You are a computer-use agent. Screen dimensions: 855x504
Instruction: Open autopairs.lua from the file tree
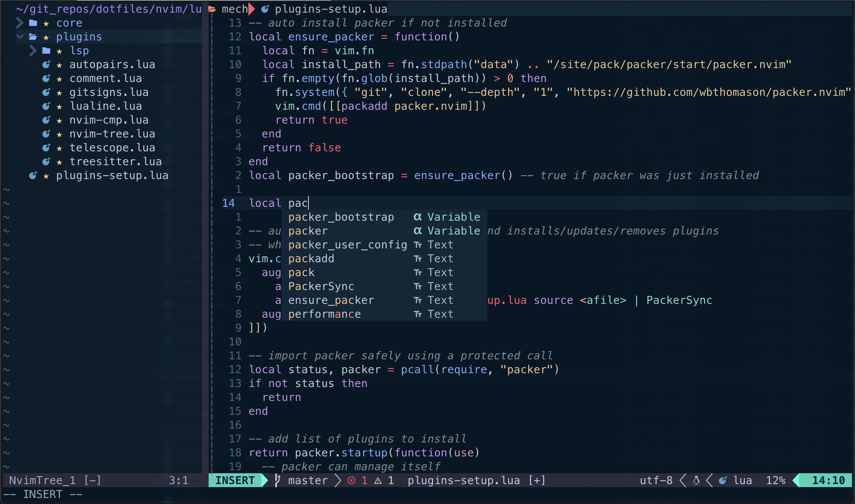tap(112, 65)
